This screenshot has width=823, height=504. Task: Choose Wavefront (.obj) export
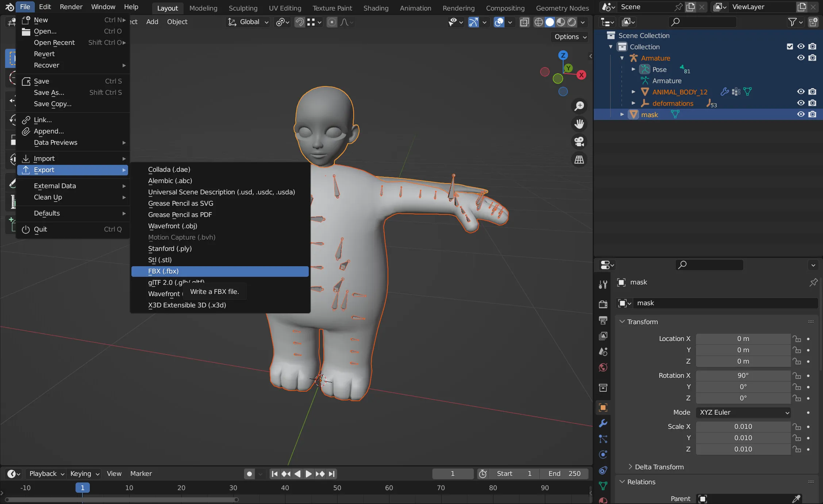[220, 226]
